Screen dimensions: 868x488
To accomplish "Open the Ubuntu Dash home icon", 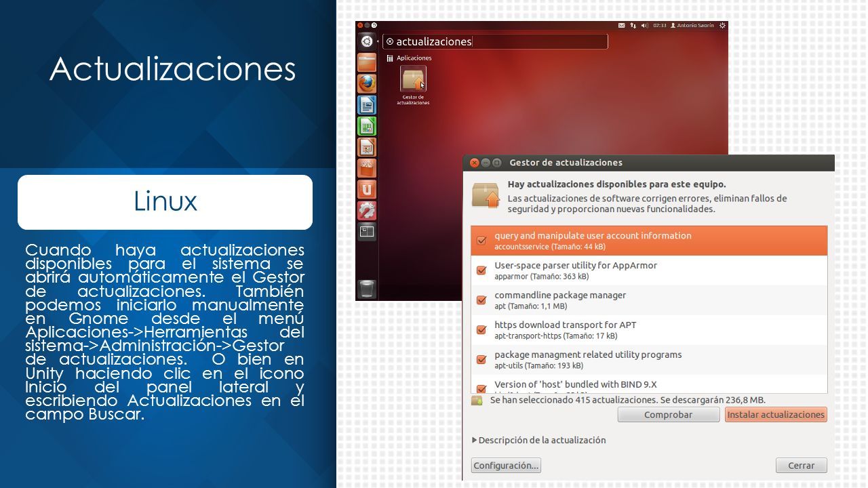I will point(367,41).
